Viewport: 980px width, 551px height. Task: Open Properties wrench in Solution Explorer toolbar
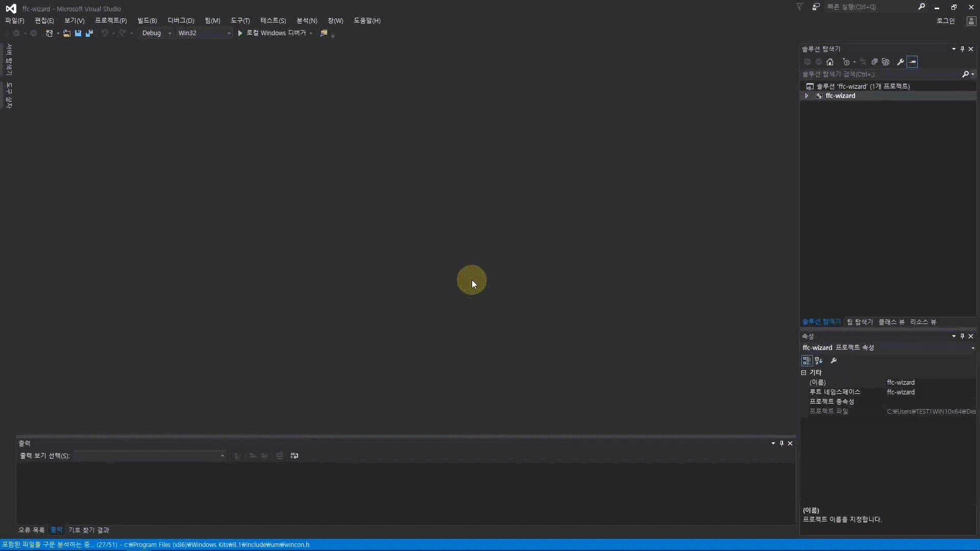coord(900,62)
